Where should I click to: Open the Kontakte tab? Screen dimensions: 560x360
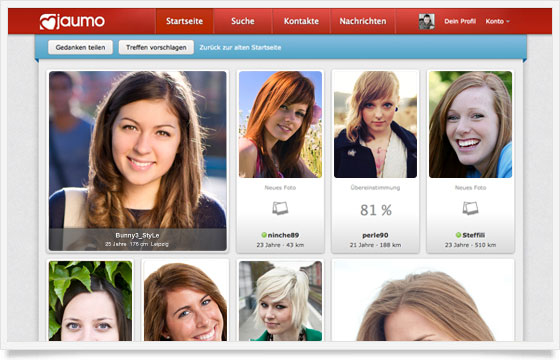click(301, 21)
